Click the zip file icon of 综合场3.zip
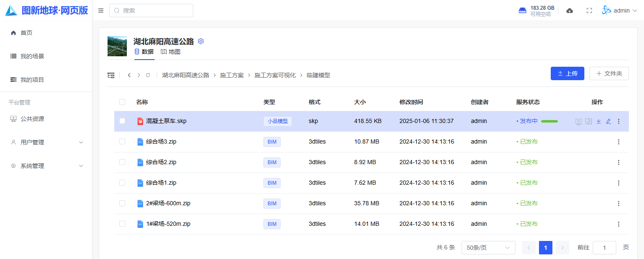Image resolution: width=644 pixels, height=259 pixels. tap(140, 142)
